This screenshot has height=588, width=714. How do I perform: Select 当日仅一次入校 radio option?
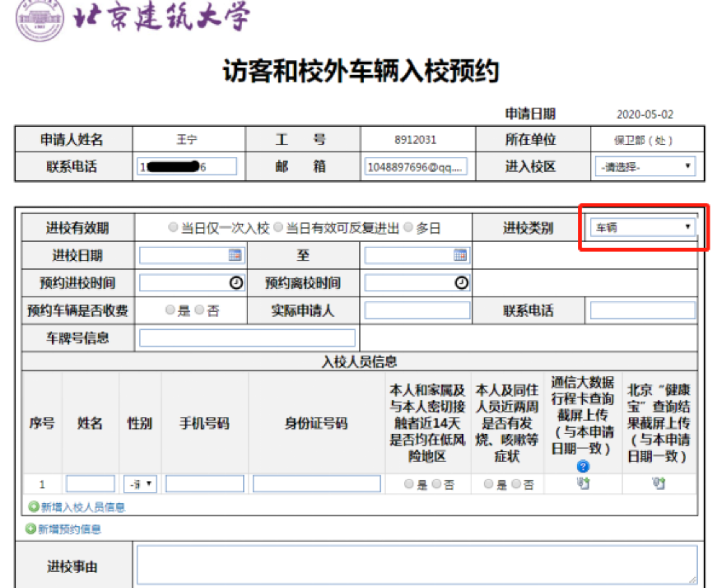coord(173,227)
